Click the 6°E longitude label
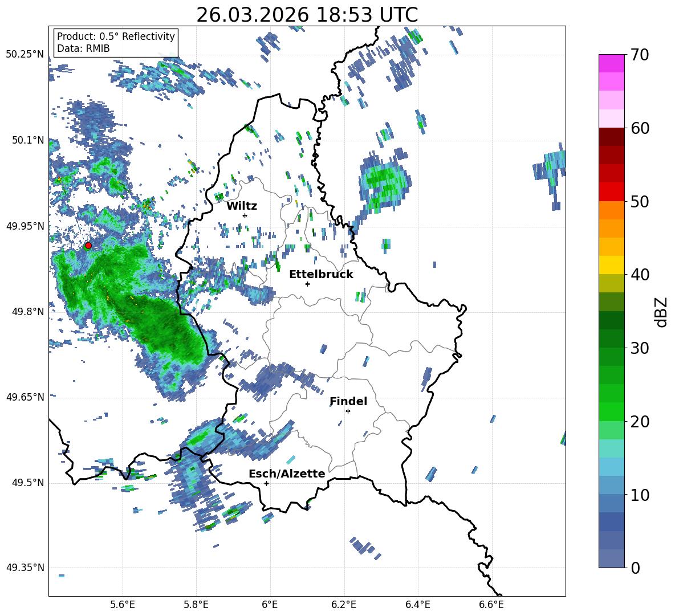 click(x=270, y=605)
